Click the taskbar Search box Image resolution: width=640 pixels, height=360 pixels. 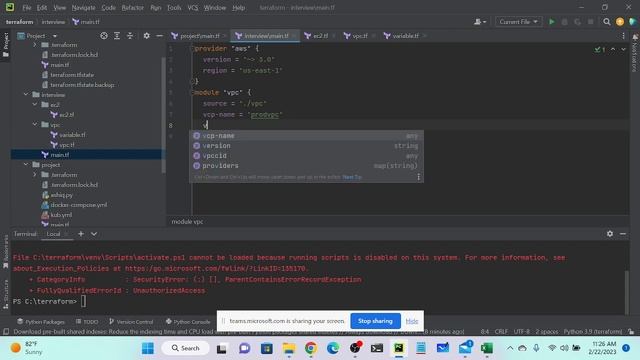click(x=186, y=348)
